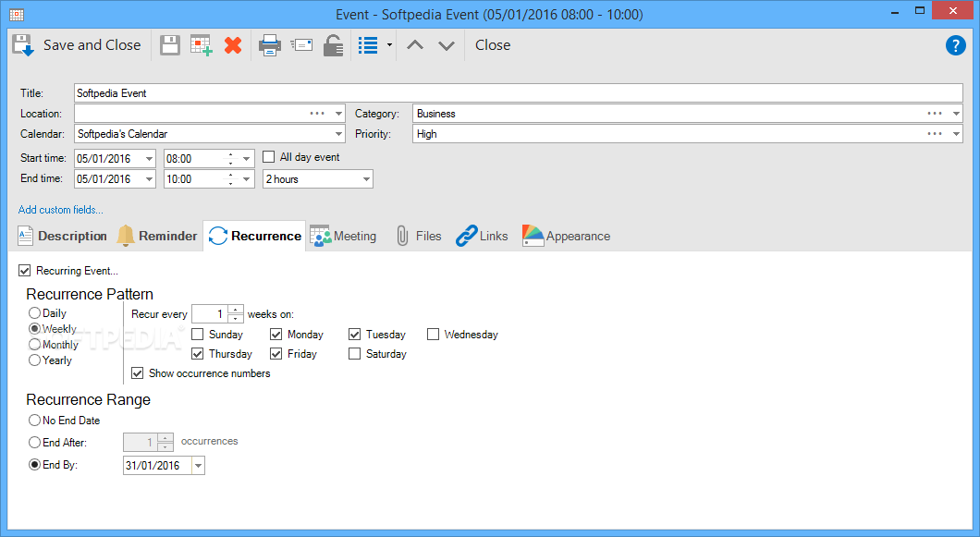
Task: Uncheck the Tuesday checkbox
Action: coord(354,335)
